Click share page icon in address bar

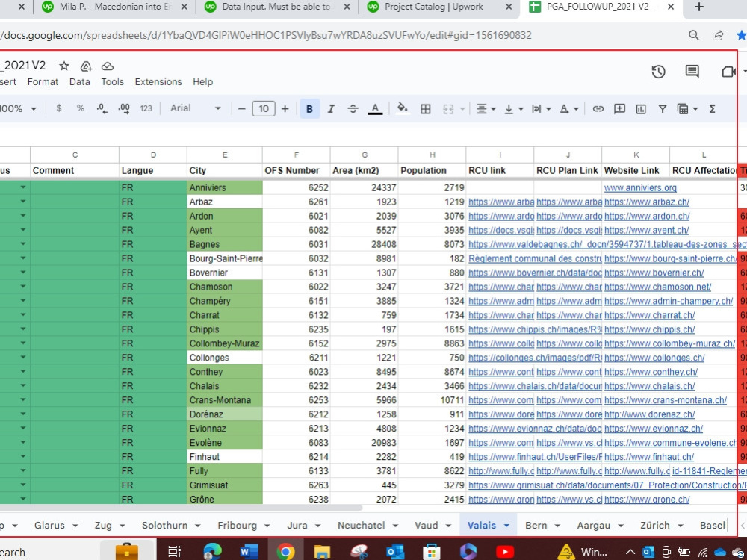tap(717, 35)
